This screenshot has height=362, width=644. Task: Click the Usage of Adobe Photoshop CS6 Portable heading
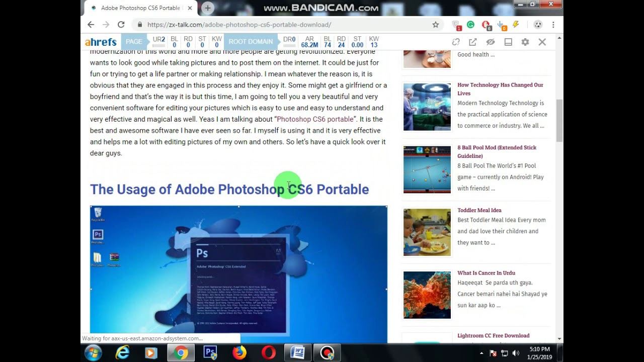(x=229, y=189)
